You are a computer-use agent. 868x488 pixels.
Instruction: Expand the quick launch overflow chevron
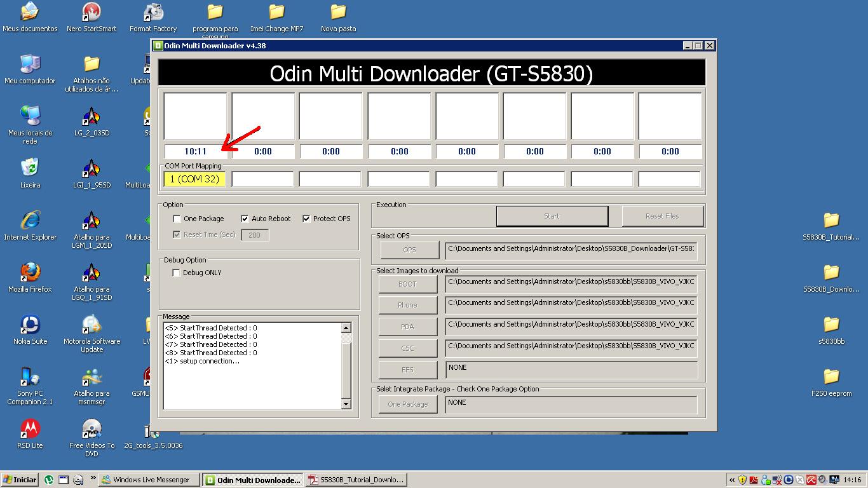(93, 478)
